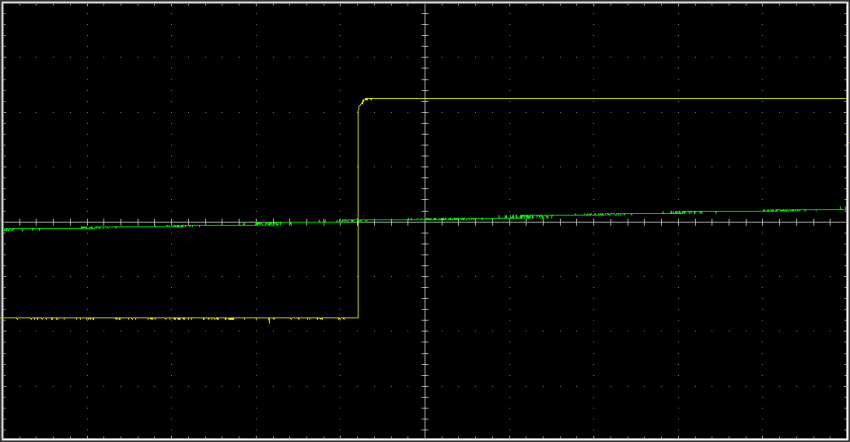The image size is (850, 442).
Task: Click the right end of the horizontal center axis
Action: coord(844,222)
